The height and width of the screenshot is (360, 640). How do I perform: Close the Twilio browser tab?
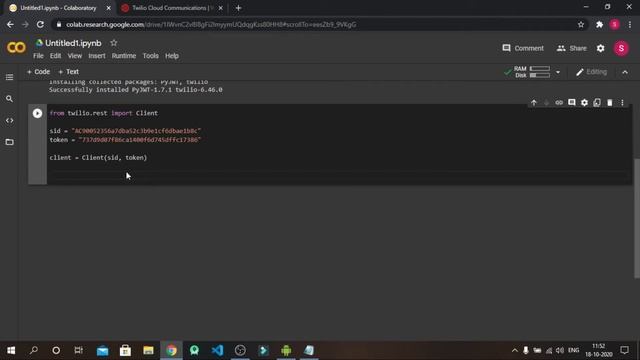[220, 8]
